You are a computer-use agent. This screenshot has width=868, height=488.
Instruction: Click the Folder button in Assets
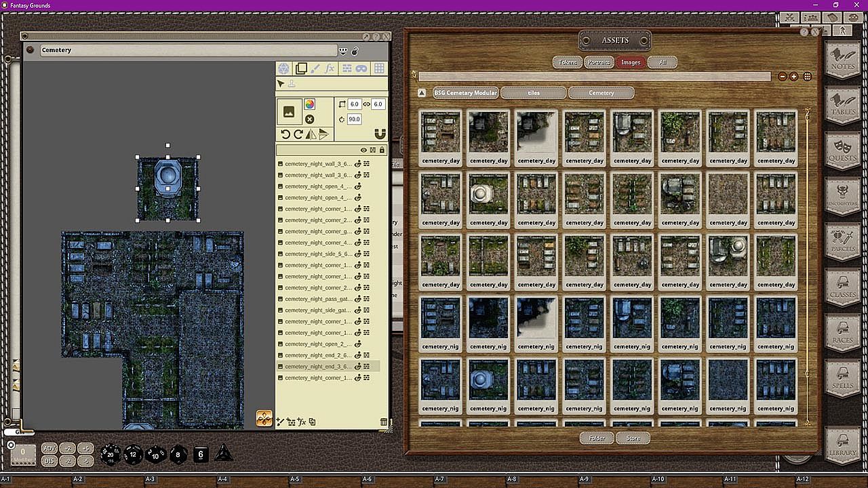[597, 439]
